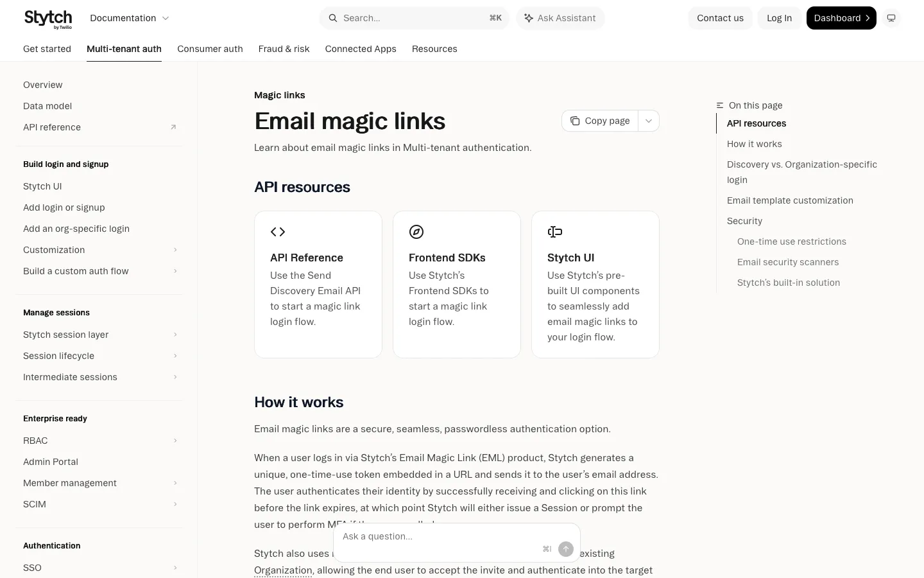Click the Stytch logo
This screenshot has width=924, height=578.
pyautogui.click(x=48, y=19)
